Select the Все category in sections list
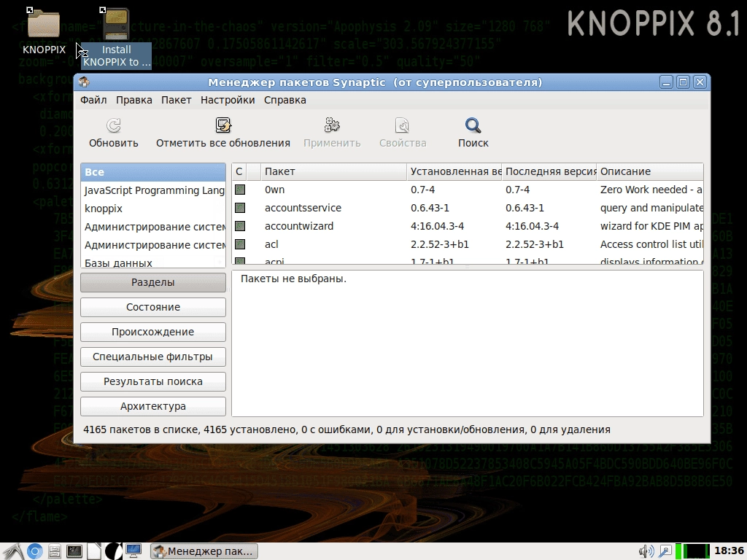 [153, 172]
